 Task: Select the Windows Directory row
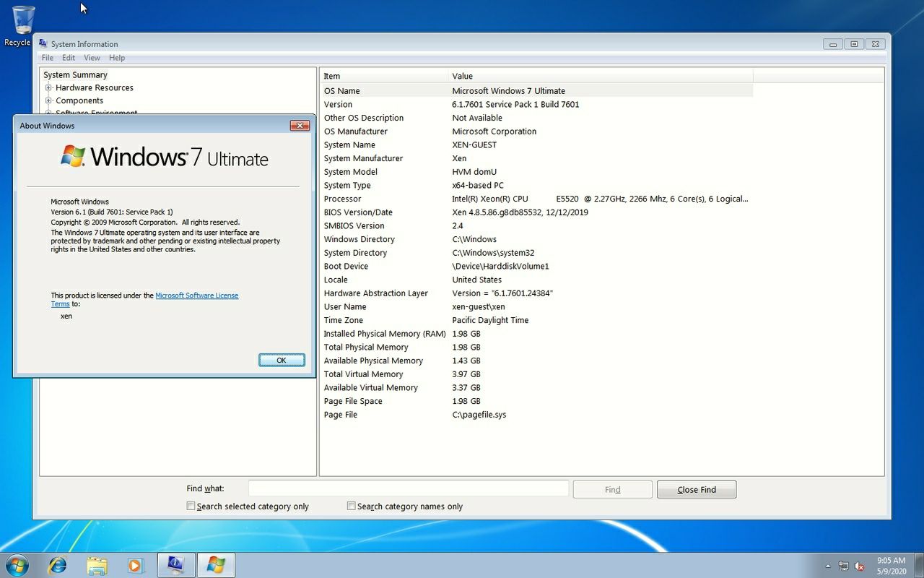click(536, 239)
